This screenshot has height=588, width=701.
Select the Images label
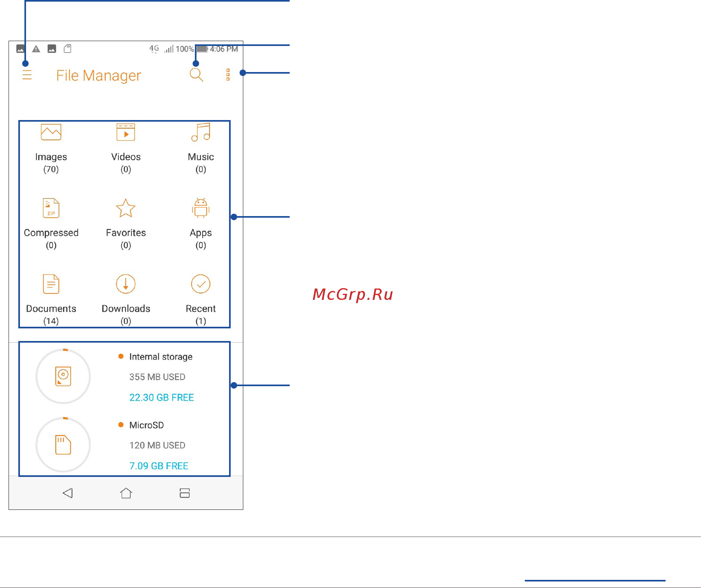tap(51, 157)
